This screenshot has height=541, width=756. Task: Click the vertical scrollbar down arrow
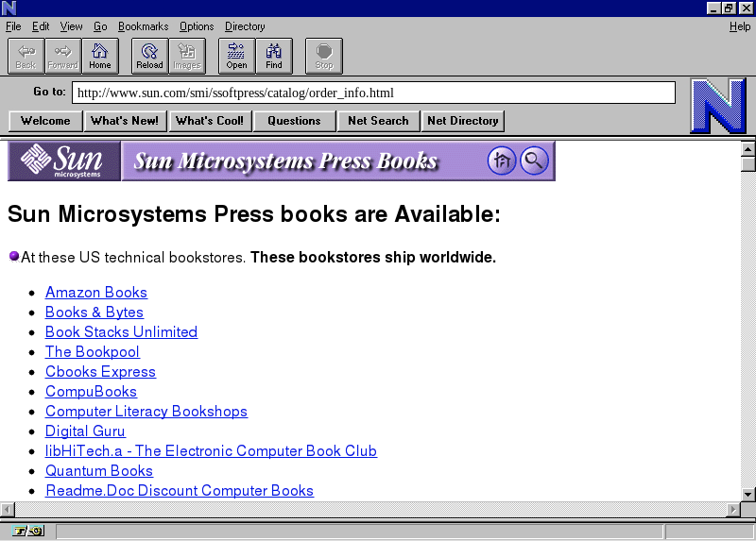[x=747, y=494]
